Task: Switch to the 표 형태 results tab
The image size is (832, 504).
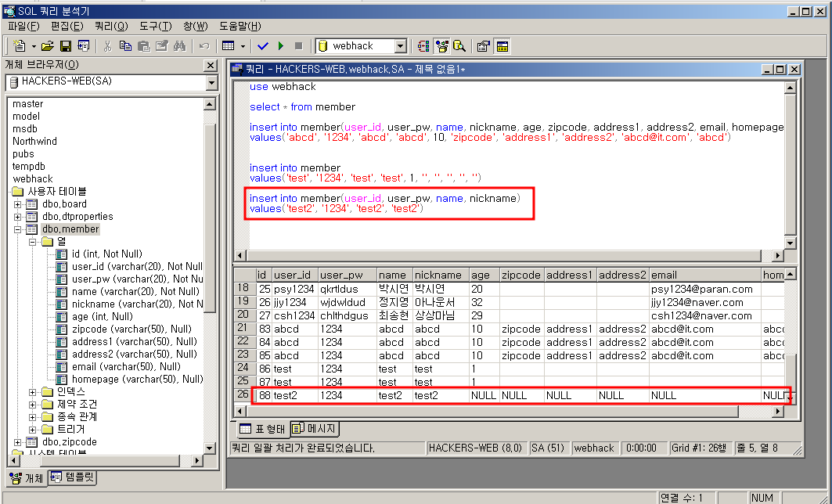Action: point(262,429)
